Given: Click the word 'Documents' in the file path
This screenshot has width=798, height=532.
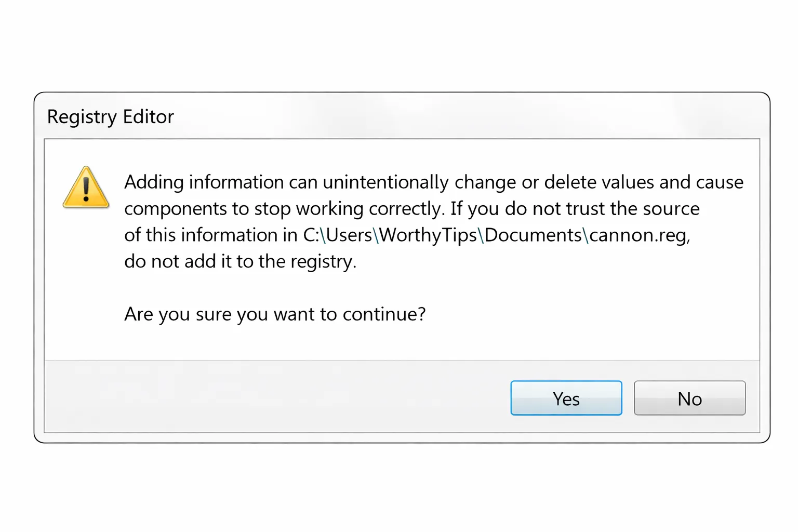Looking at the screenshot, I should pyautogui.click(x=532, y=235).
